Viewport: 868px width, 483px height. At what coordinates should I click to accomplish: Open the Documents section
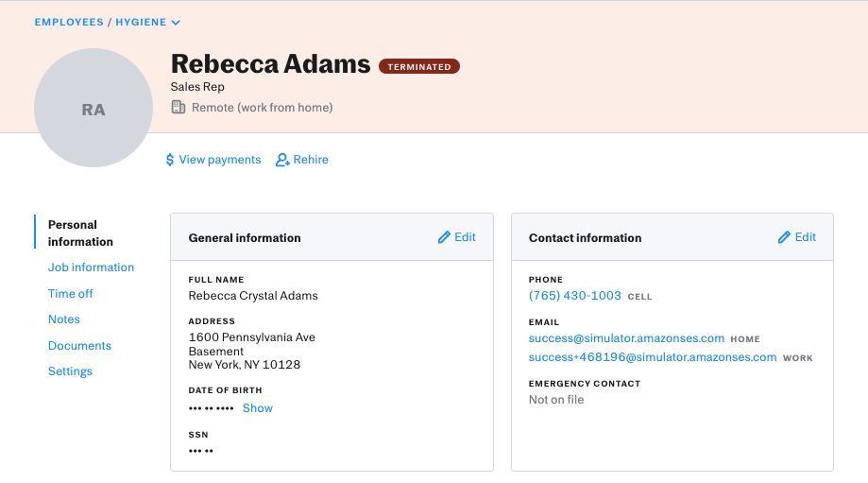[79, 346]
